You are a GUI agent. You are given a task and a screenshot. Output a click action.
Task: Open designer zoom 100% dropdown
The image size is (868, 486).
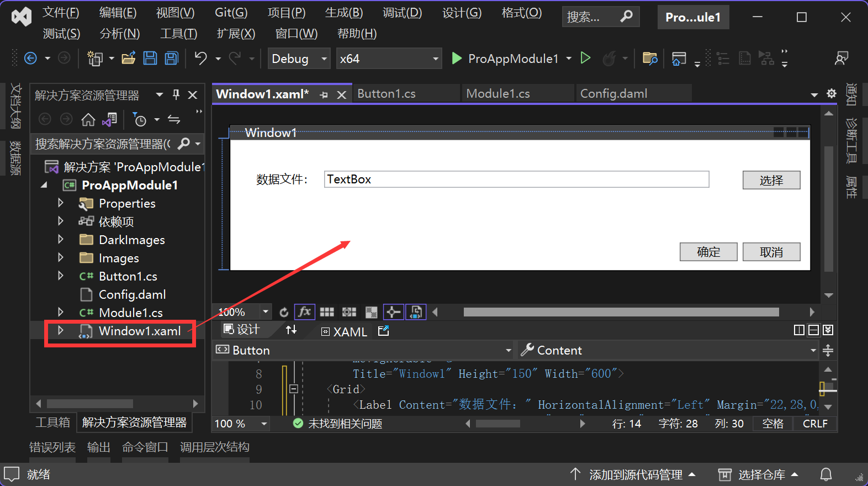266,312
